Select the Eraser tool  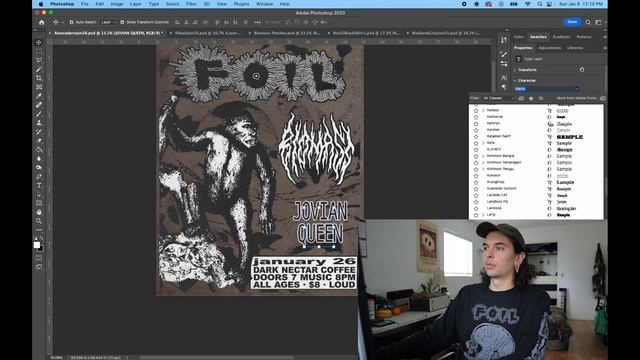39,140
